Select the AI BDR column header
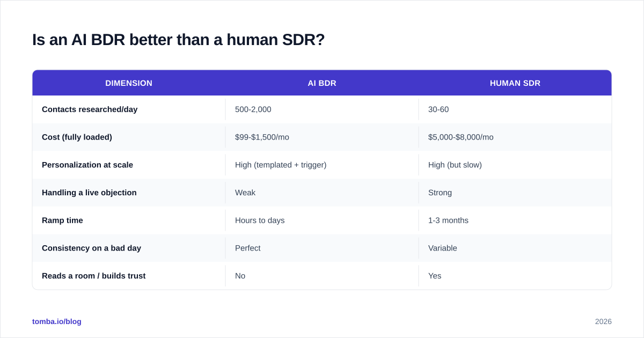The height and width of the screenshot is (338, 644). point(322,83)
